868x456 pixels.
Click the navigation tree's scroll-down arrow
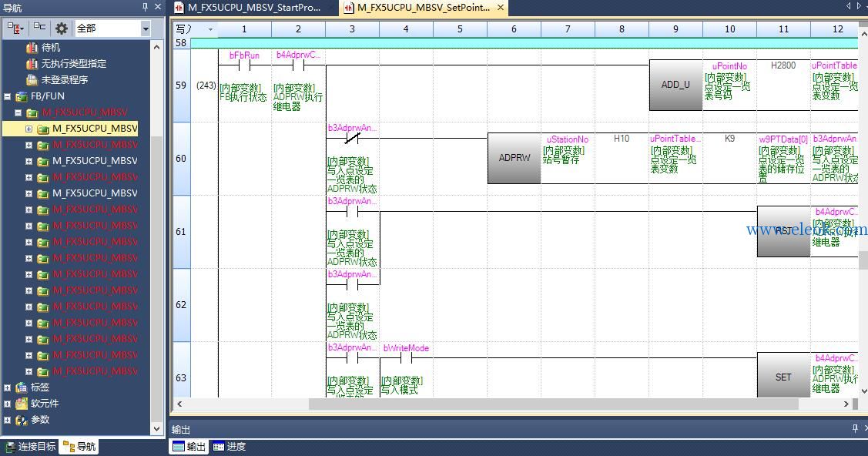pos(156,428)
